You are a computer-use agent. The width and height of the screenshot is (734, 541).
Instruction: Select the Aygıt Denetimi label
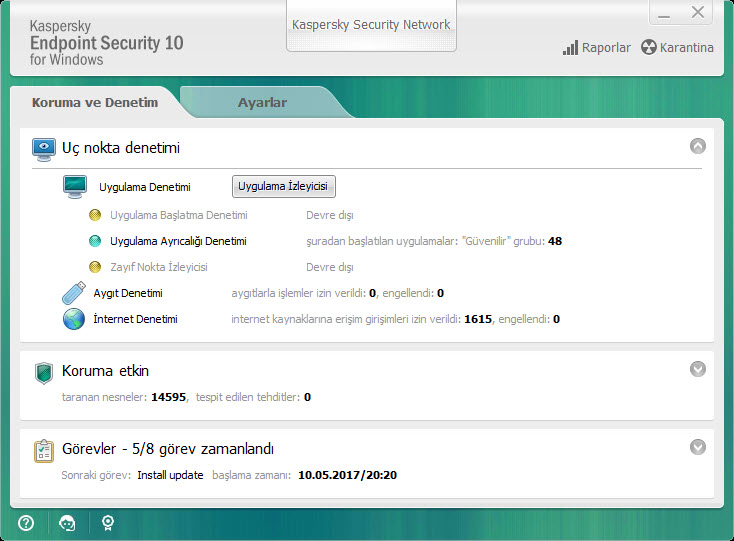coord(128,293)
